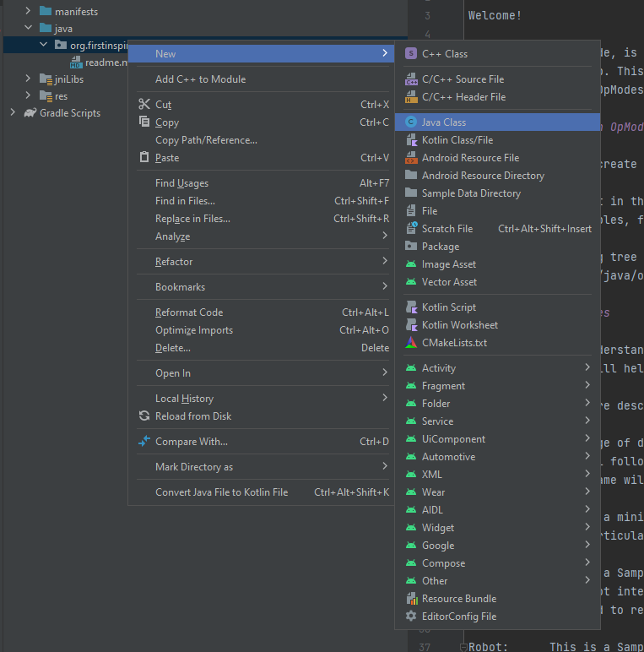Open the Analyze submenu arrow
The image size is (644, 652).
385,236
